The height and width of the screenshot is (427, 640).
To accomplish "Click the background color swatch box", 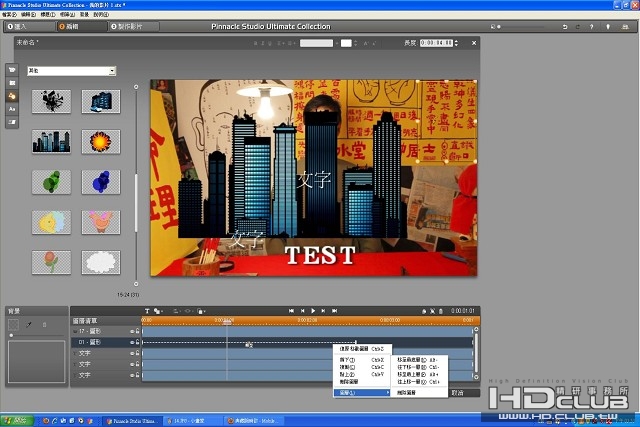I will pyautogui.click(x=13, y=325).
